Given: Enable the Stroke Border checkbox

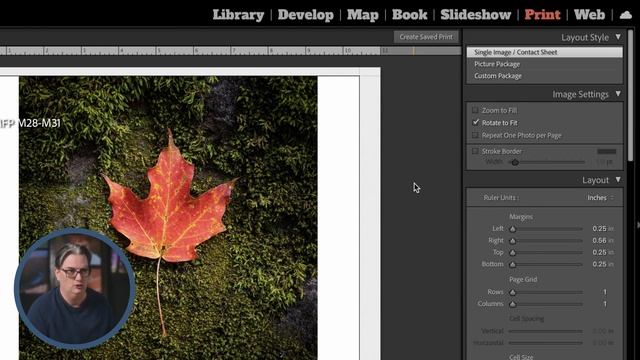Looking at the screenshot, I should coord(475,151).
